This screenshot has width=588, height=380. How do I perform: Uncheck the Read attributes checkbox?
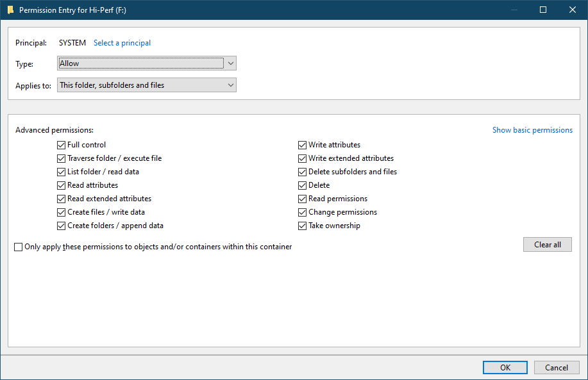[x=61, y=185]
